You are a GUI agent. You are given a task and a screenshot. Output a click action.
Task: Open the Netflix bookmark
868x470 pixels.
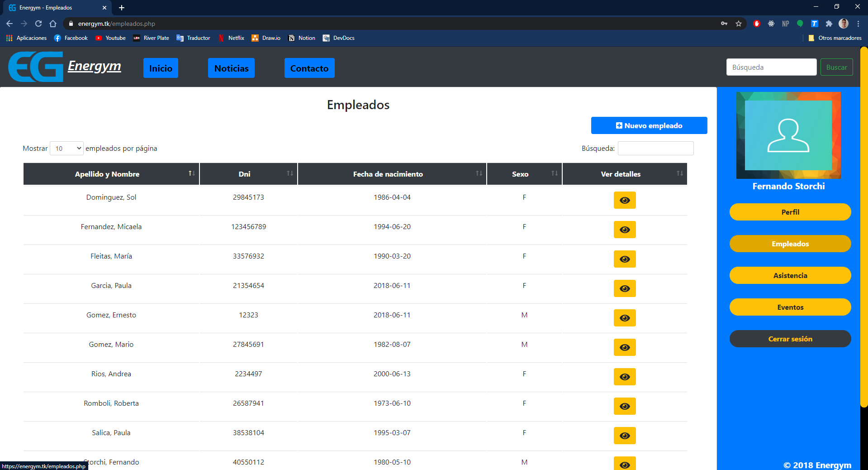[231, 38]
